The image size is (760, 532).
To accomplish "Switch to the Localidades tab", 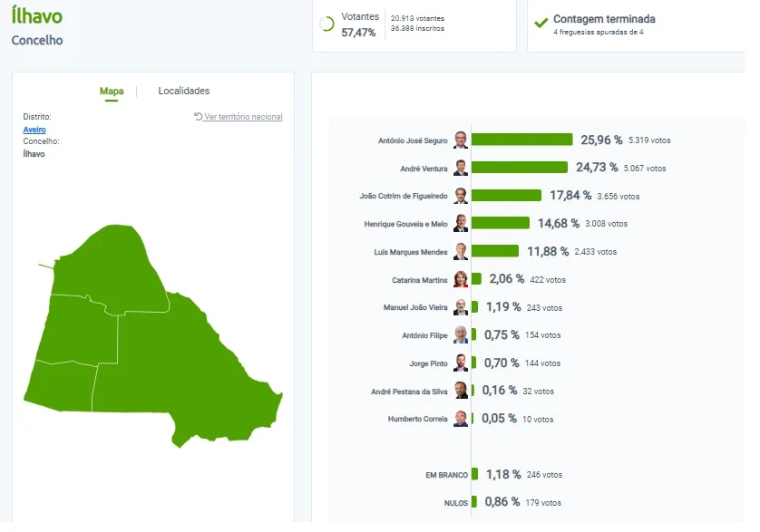I will point(184,91).
